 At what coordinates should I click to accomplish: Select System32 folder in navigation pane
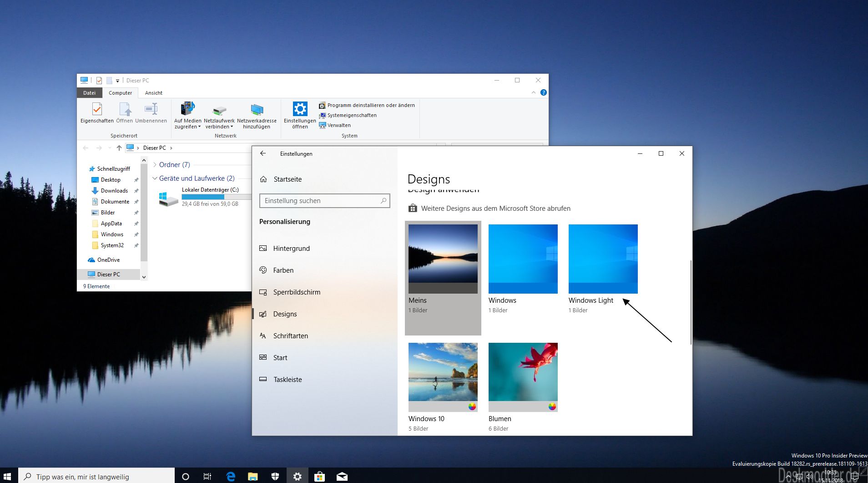112,245
